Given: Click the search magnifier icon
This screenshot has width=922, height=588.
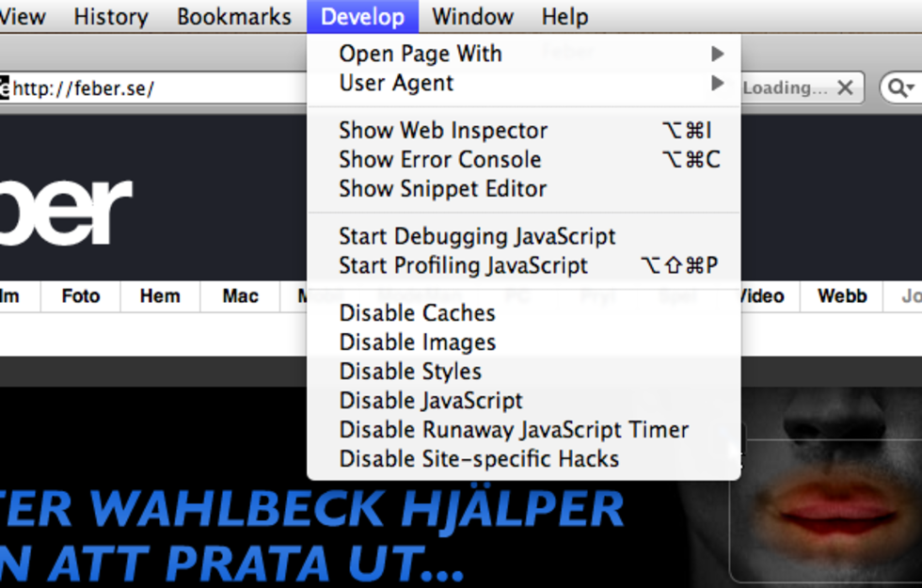Looking at the screenshot, I should (x=897, y=87).
